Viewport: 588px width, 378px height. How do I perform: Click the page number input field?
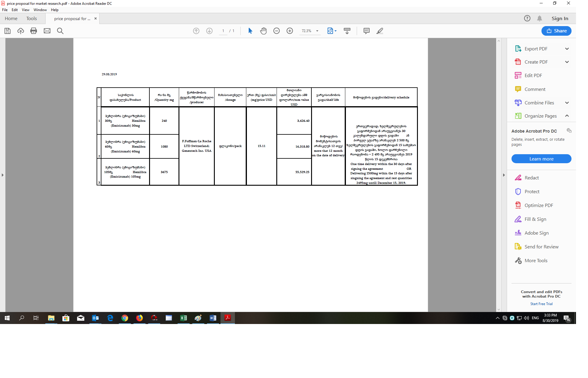click(x=223, y=31)
